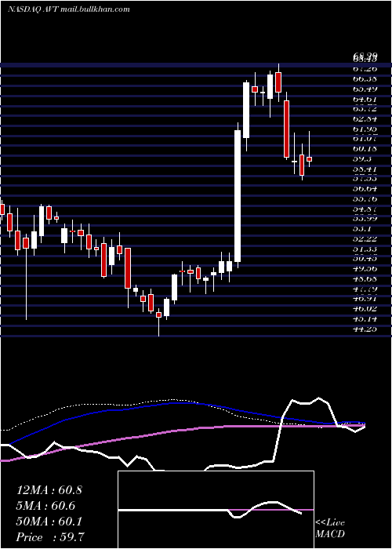Select the 5MA : 60.6 reading
The width and height of the screenshot is (392, 549).
click(x=45, y=506)
